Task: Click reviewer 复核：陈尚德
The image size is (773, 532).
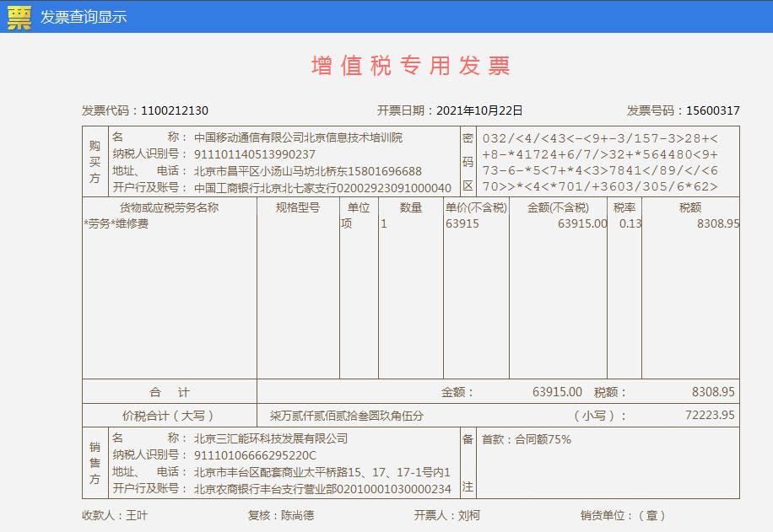Action: point(281,515)
